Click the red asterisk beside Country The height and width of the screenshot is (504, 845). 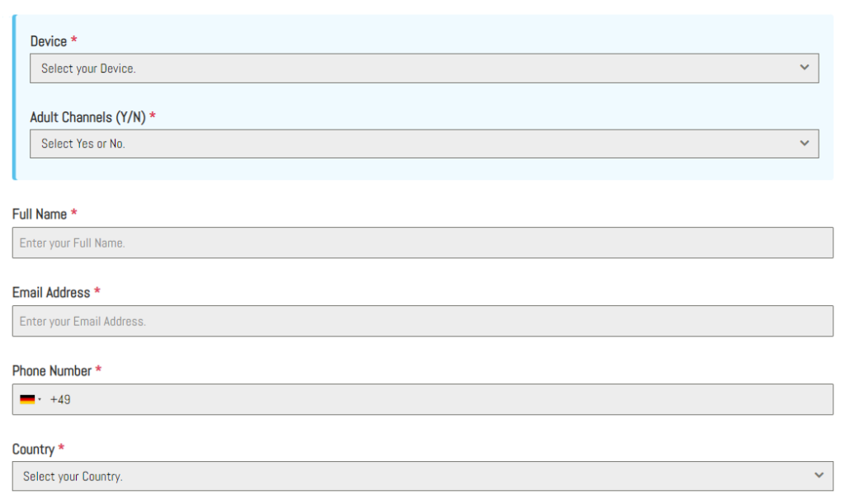(x=61, y=448)
